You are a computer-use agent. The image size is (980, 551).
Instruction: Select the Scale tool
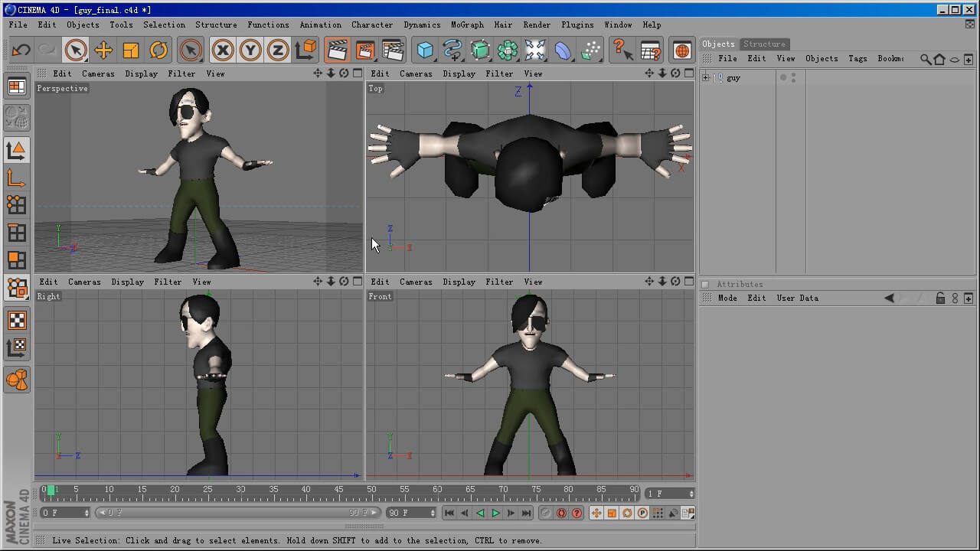click(131, 49)
